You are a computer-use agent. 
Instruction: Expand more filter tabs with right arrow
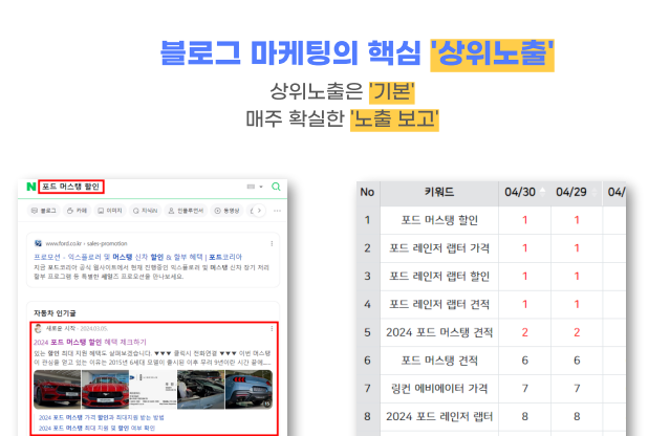tap(259, 211)
